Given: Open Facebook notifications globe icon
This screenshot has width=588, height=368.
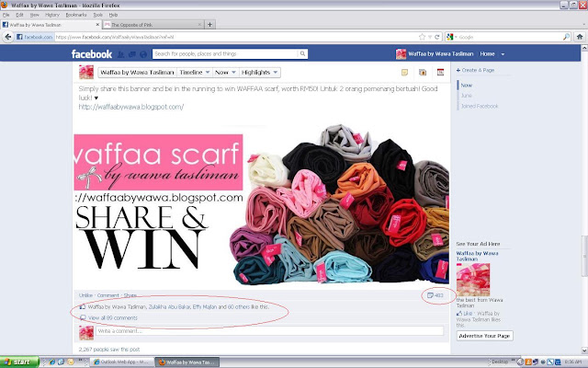Looking at the screenshot, I should click(143, 54).
